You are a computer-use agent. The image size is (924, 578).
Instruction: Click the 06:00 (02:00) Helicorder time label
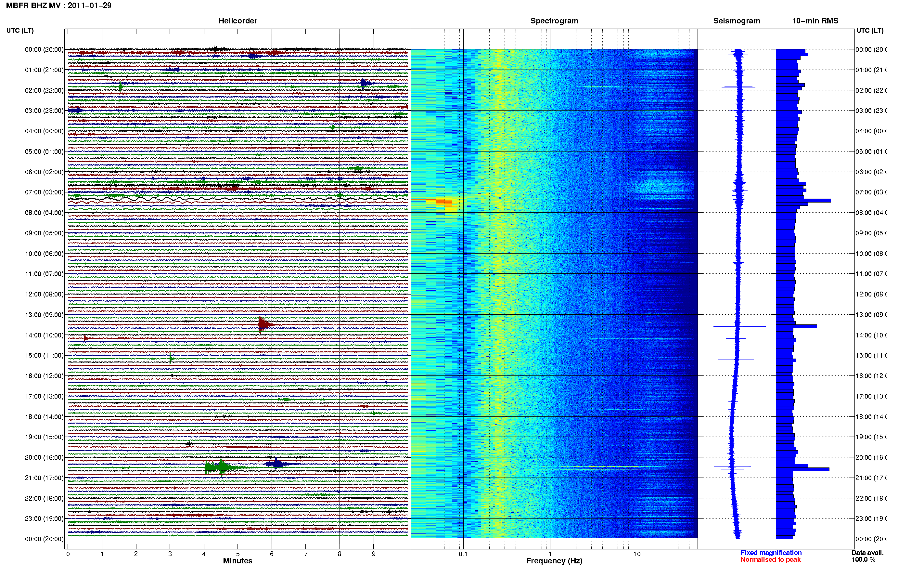coord(44,172)
